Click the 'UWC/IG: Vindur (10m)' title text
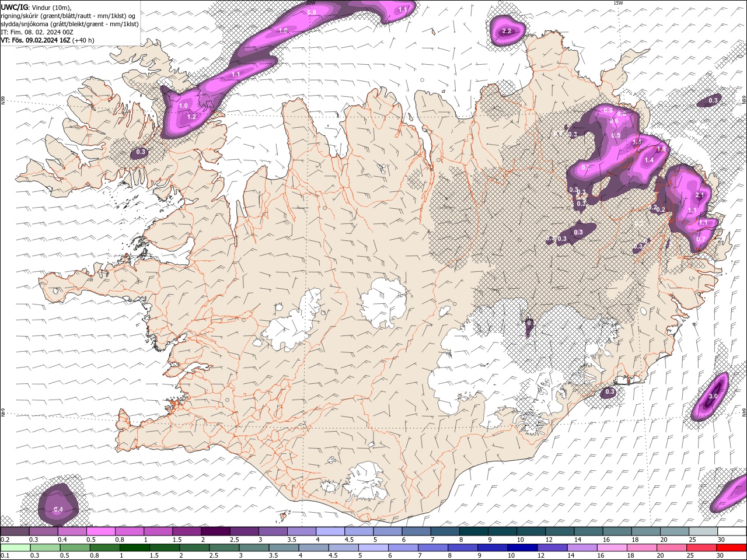 [37, 7]
